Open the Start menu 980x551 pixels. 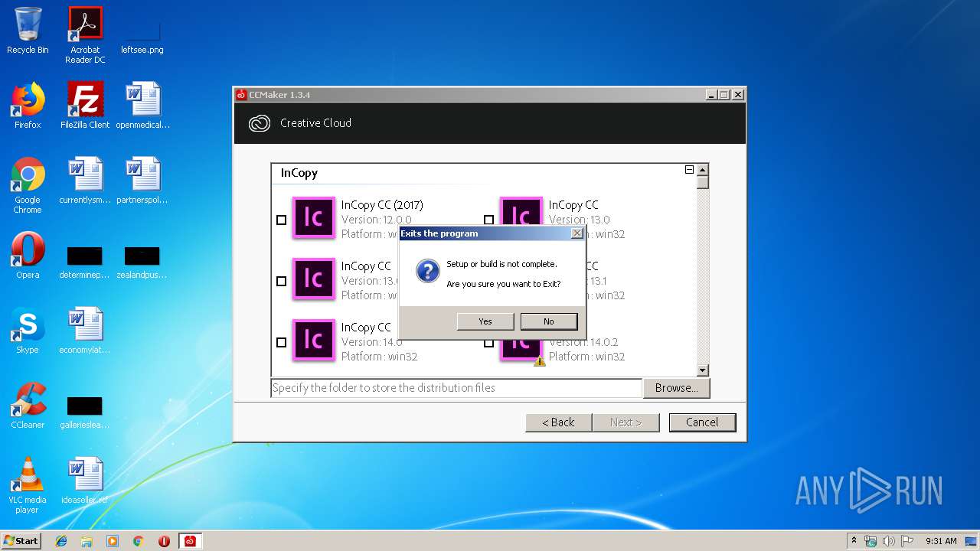click(21, 540)
